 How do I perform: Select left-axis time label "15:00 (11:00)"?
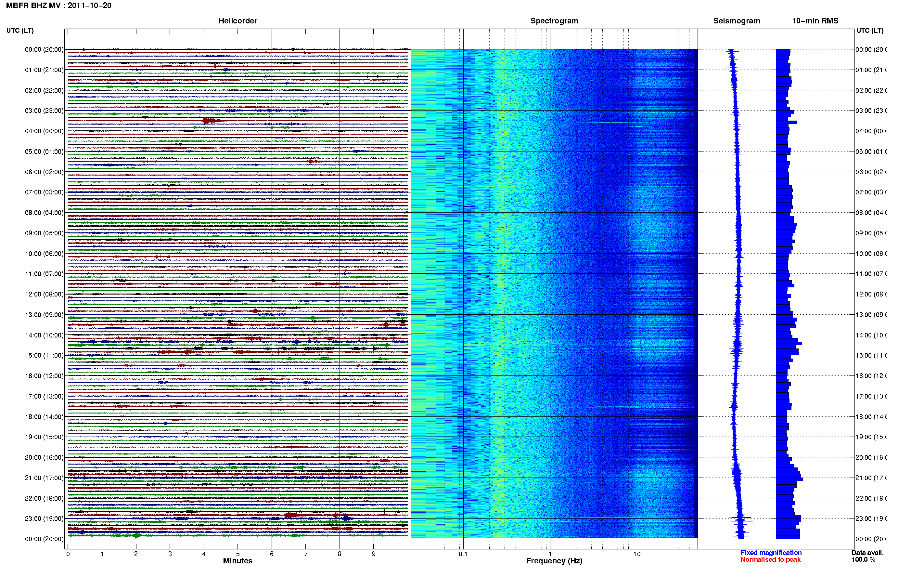(44, 355)
